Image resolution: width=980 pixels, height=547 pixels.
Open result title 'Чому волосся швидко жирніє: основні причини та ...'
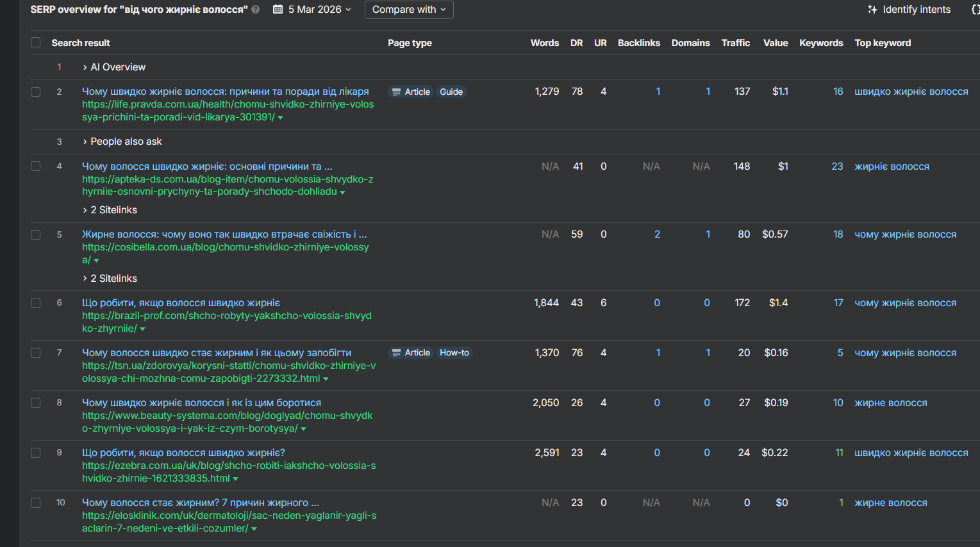[207, 167]
